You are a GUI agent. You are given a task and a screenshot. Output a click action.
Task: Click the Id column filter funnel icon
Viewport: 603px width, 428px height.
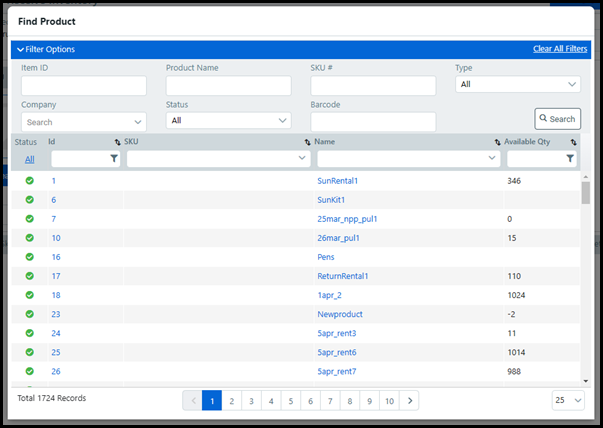tap(114, 159)
